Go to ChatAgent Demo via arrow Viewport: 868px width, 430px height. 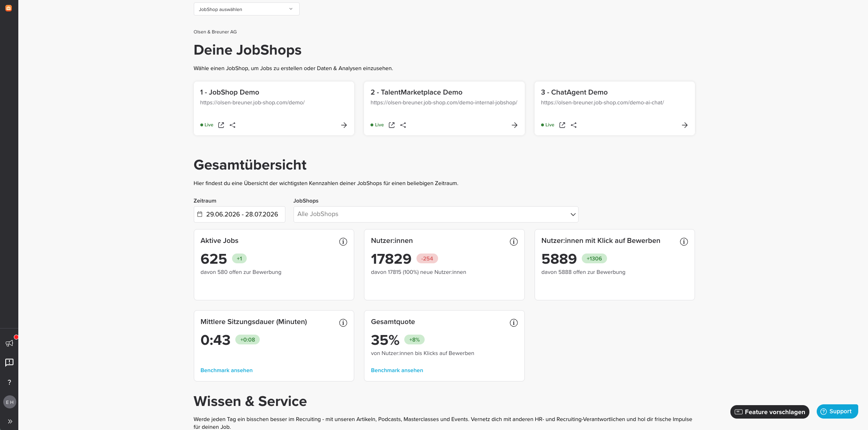[685, 125]
